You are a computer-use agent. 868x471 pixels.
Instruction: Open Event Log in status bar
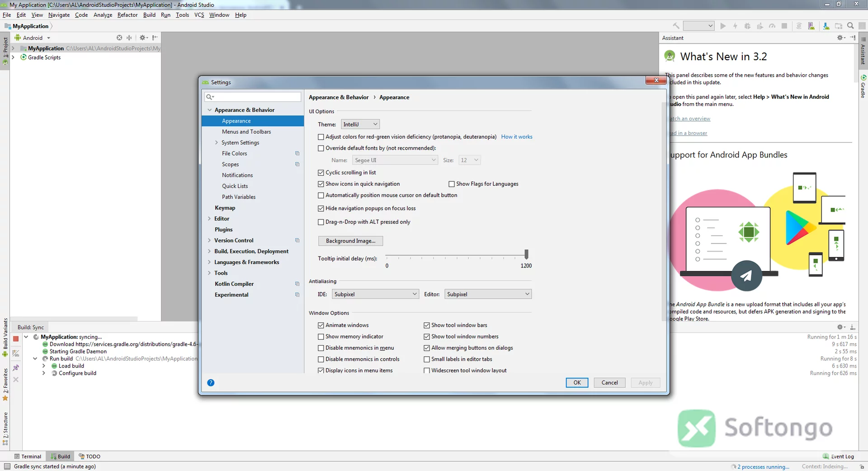click(x=839, y=457)
